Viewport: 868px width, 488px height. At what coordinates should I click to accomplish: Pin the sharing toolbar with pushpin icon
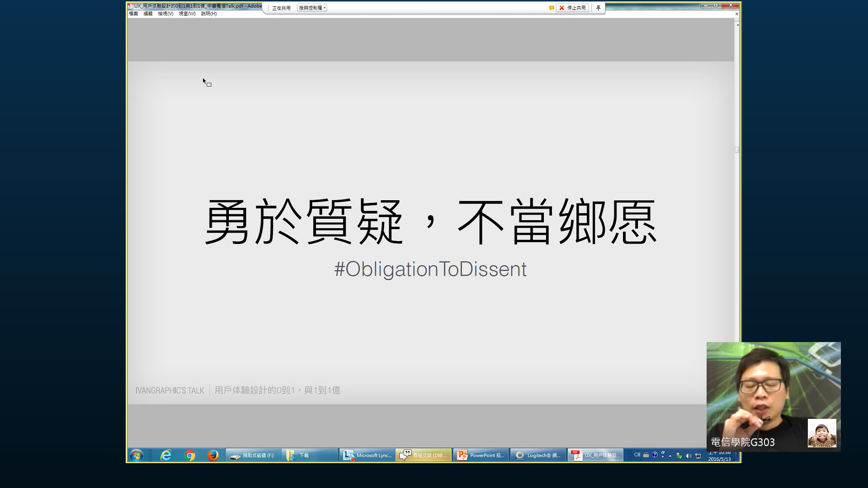598,8
